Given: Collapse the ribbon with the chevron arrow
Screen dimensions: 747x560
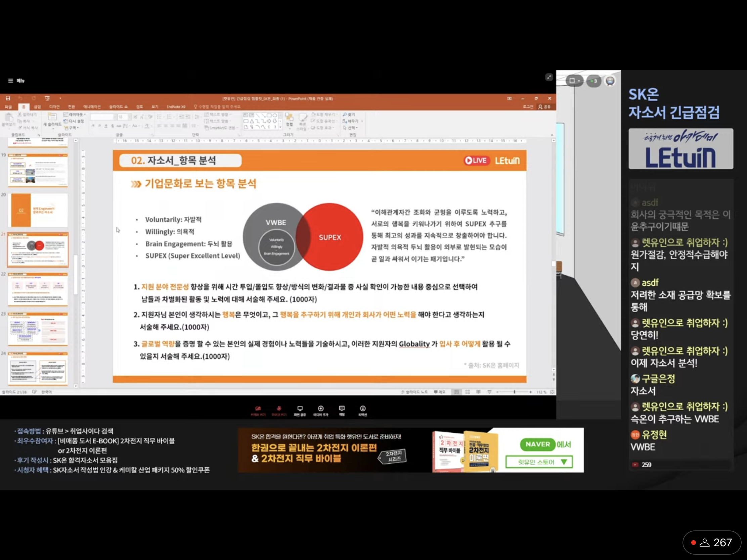Looking at the screenshot, I should 552,135.
